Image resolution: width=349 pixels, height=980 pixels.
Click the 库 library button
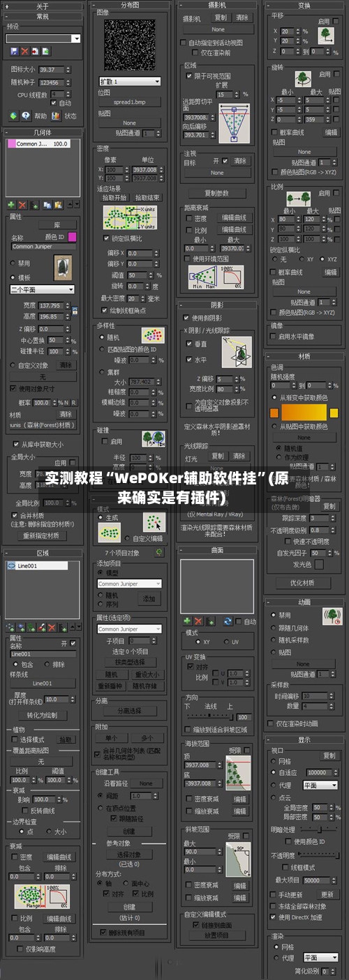[x=57, y=224]
